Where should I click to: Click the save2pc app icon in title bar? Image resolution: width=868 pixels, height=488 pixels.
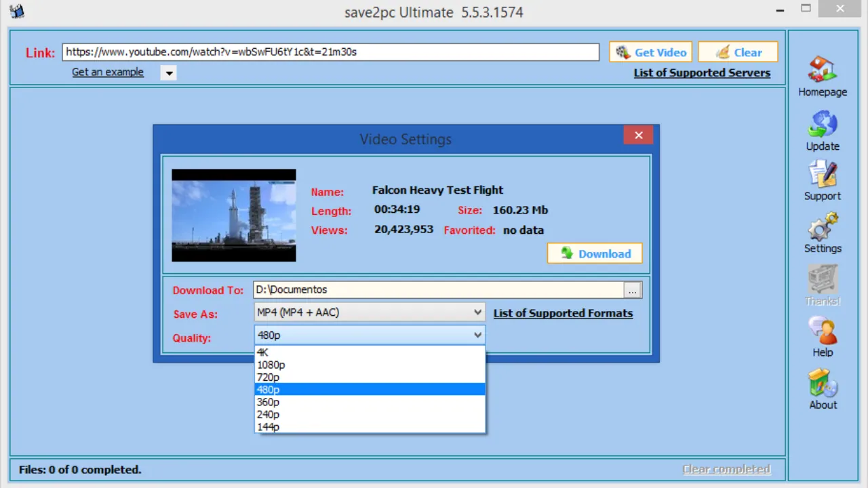pyautogui.click(x=17, y=11)
